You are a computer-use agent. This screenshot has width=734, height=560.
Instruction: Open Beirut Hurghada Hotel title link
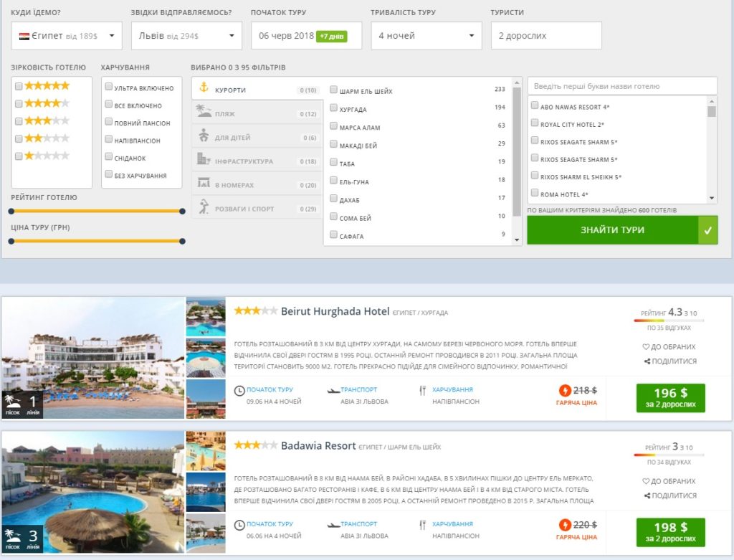pyautogui.click(x=335, y=311)
